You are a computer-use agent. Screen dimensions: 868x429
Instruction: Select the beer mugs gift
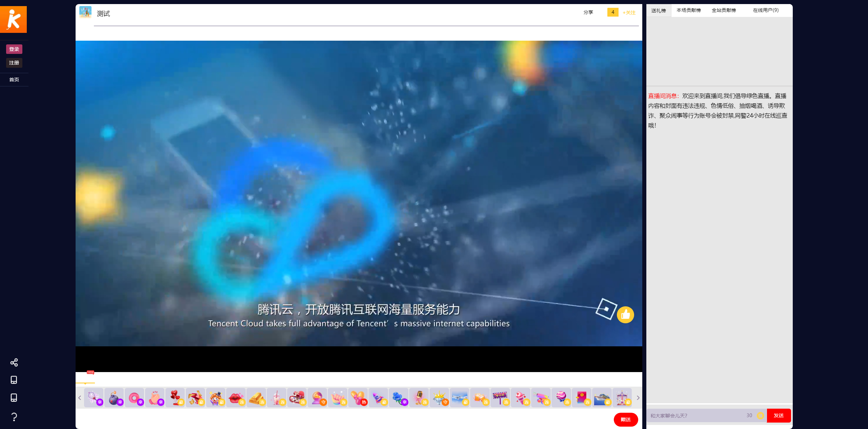click(x=480, y=397)
